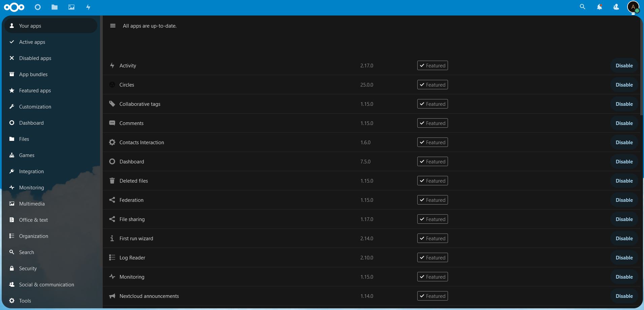Disable the Deleted files app

click(x=624, y=181)
